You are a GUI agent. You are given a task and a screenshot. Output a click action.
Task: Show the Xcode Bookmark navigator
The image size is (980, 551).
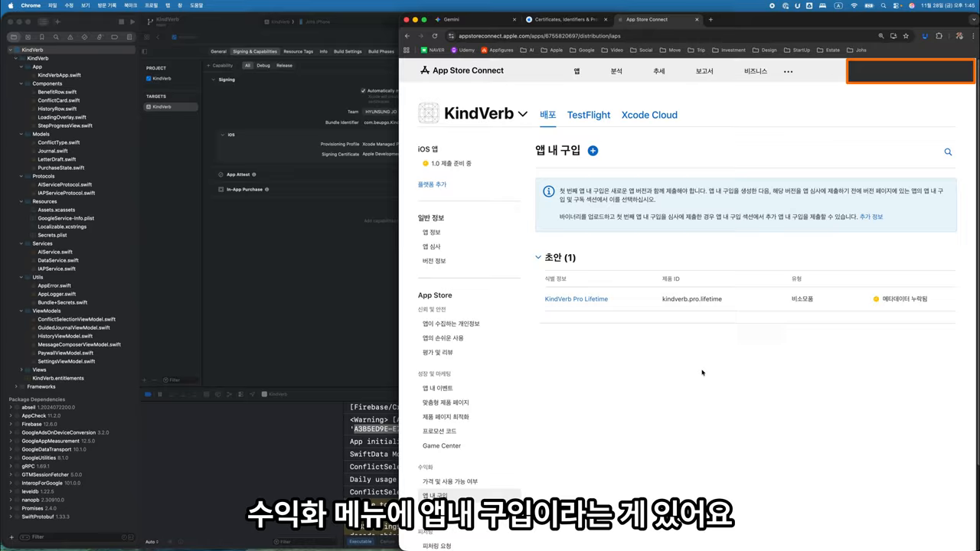coord(41,37)
